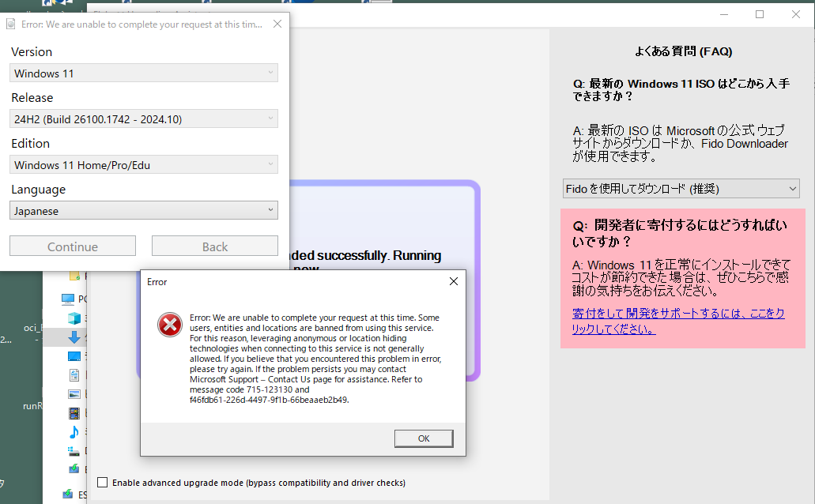Image resolution: width=815 pixels, height=504 pixels.
Task: Select the removable drive icon below local disk
Action: click(74, 468)
